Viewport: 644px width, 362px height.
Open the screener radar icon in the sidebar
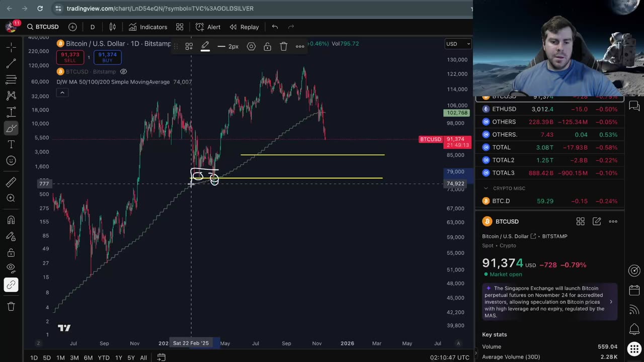point(634,270)
